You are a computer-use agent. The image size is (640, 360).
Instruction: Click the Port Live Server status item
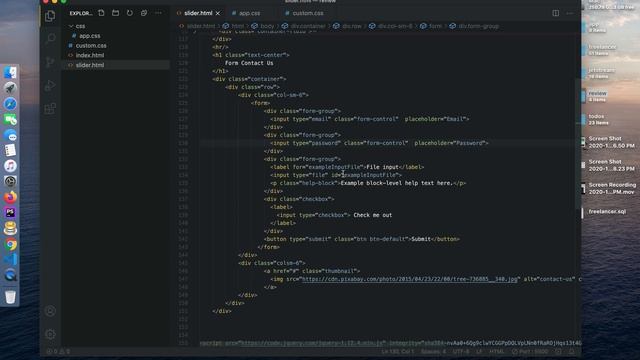coord(530,351)
